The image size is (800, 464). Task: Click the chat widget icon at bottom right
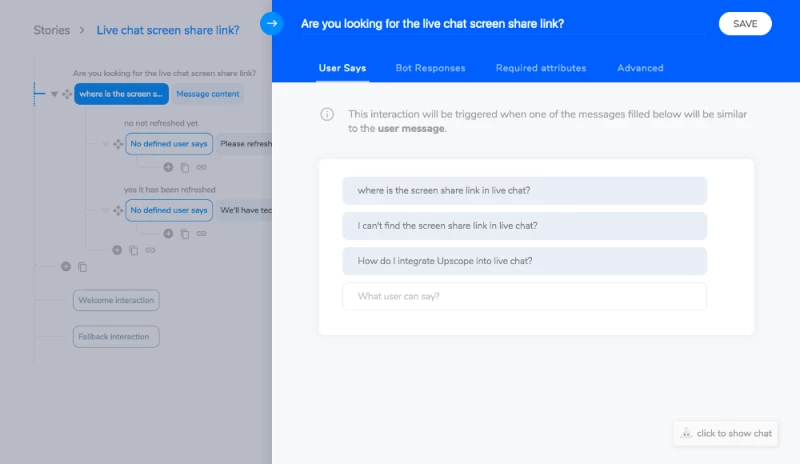click(x=686, y=433)
